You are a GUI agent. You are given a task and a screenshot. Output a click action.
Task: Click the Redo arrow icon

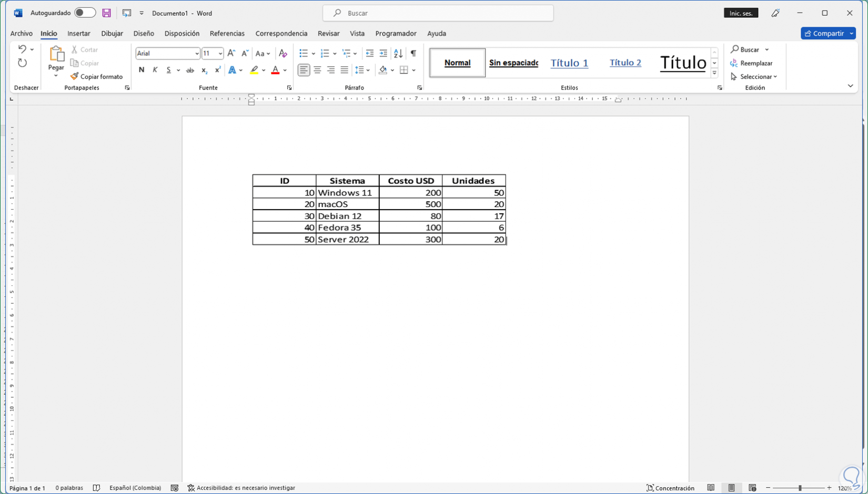[22, 63]
